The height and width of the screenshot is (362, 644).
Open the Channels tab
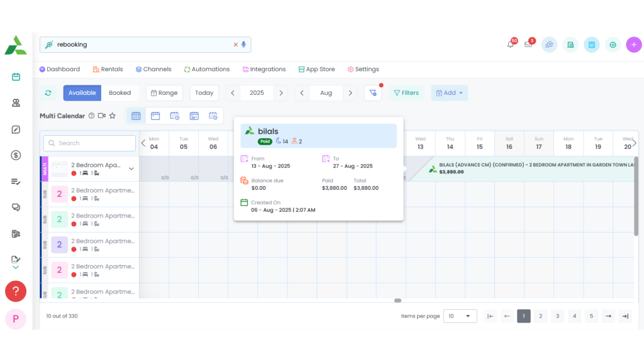tap(153, 69)
